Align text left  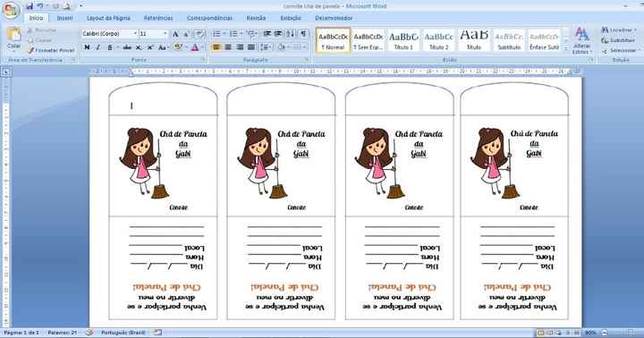[216, 47]
